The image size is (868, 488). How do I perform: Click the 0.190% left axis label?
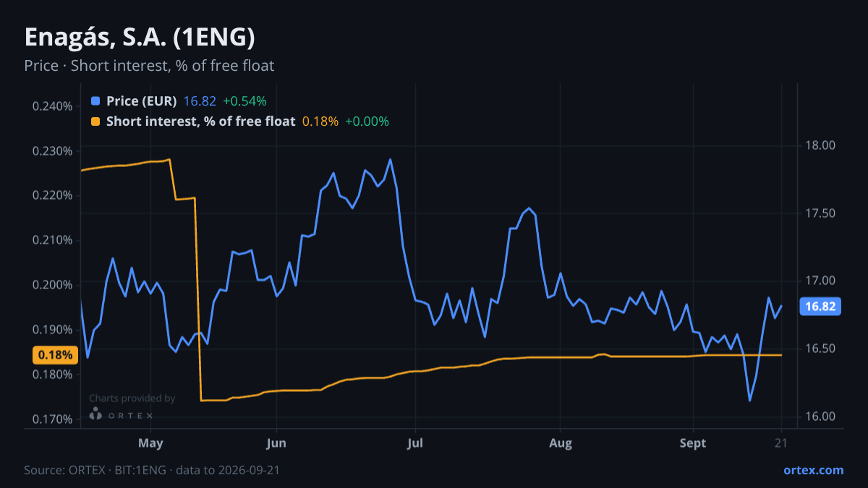53,330
